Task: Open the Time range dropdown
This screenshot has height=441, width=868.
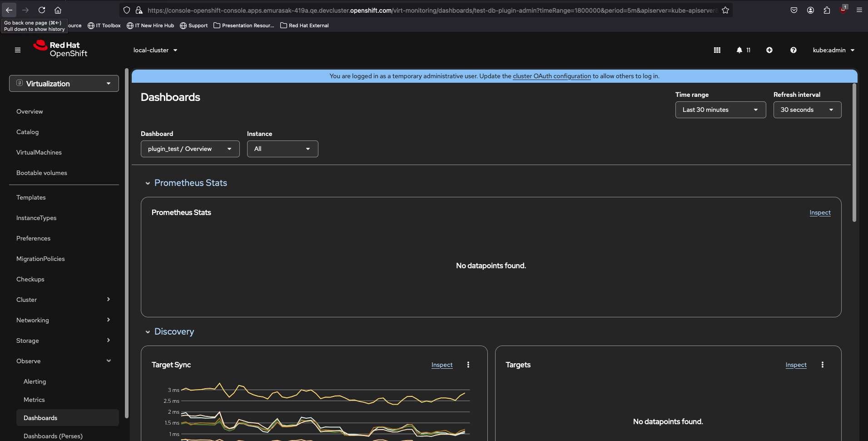Action: [720, 110]
